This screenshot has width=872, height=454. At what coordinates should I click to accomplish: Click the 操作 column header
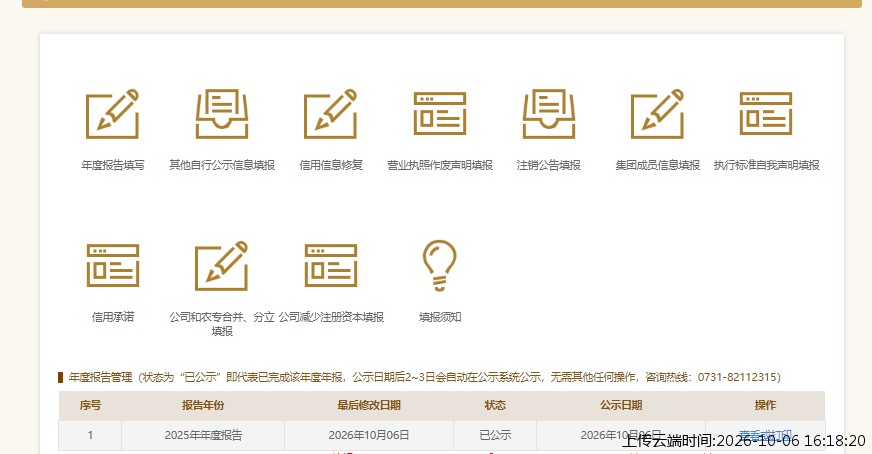tap(765, 405)
